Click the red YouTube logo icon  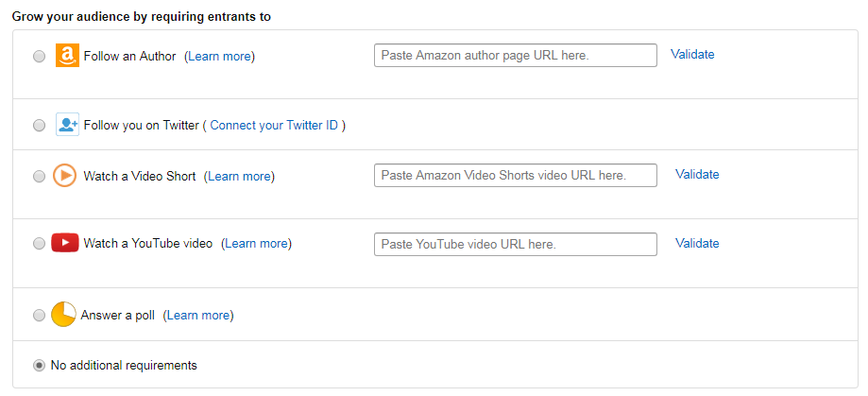tap(64, 243)
